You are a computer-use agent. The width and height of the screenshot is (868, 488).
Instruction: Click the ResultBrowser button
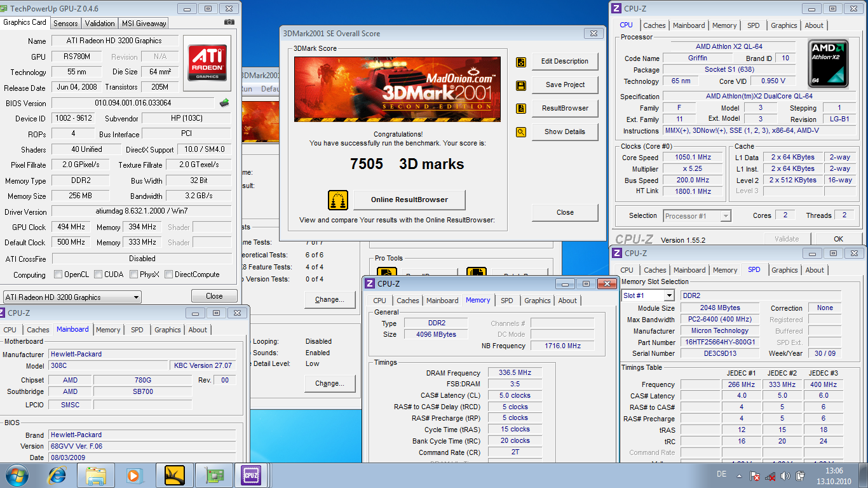565,109
